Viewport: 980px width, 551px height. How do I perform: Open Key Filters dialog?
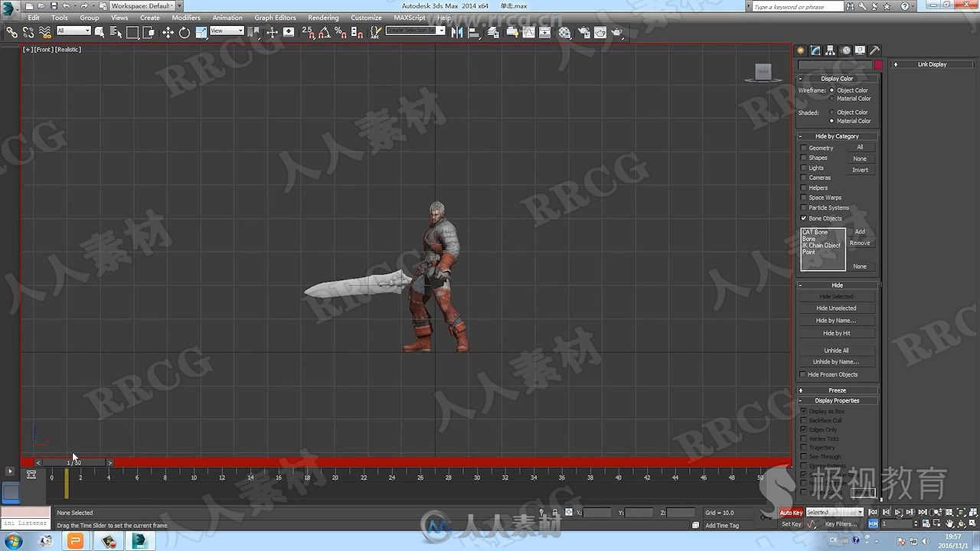pos(841,524)
